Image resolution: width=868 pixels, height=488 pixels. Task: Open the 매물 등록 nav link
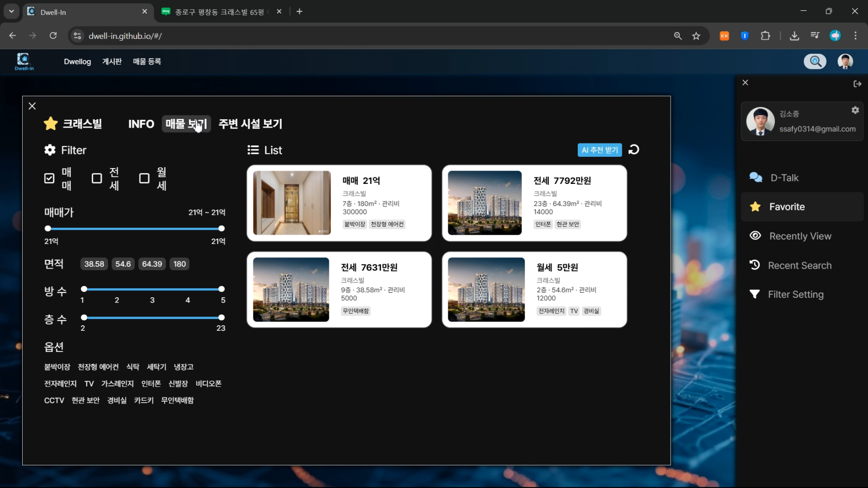pos(147,62)
